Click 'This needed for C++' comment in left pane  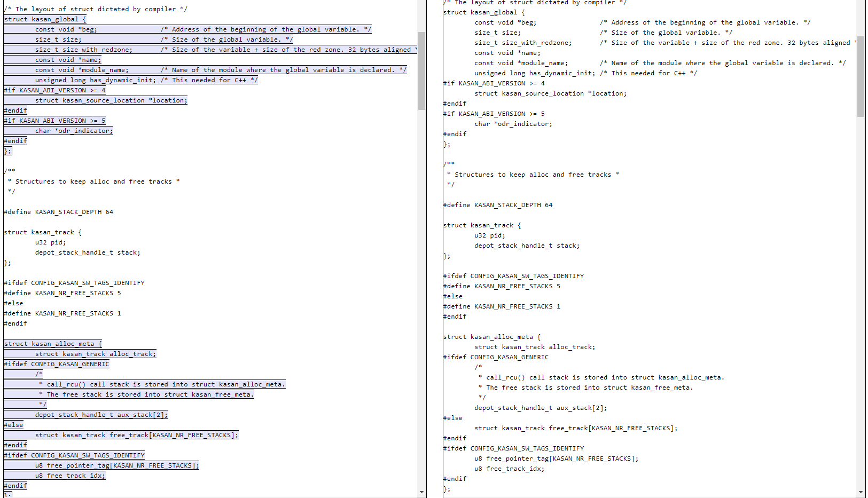click(209, 80)
